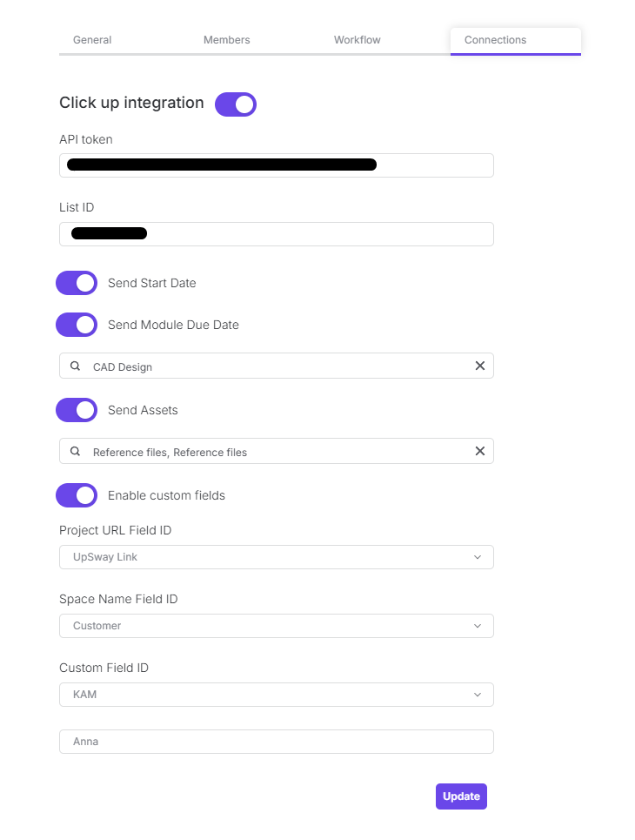
Task: Toggle the Send Assets switch
Action: click(77, 410)
